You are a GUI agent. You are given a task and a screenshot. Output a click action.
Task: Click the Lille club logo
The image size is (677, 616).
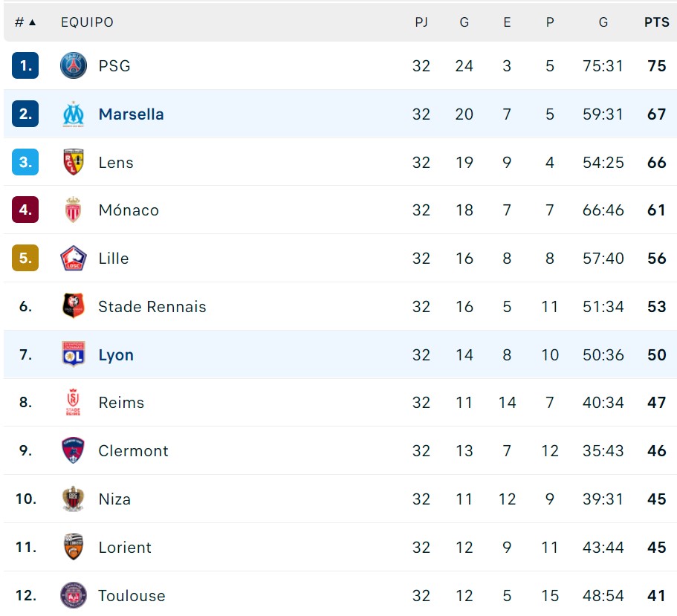[x=74, y=259]
